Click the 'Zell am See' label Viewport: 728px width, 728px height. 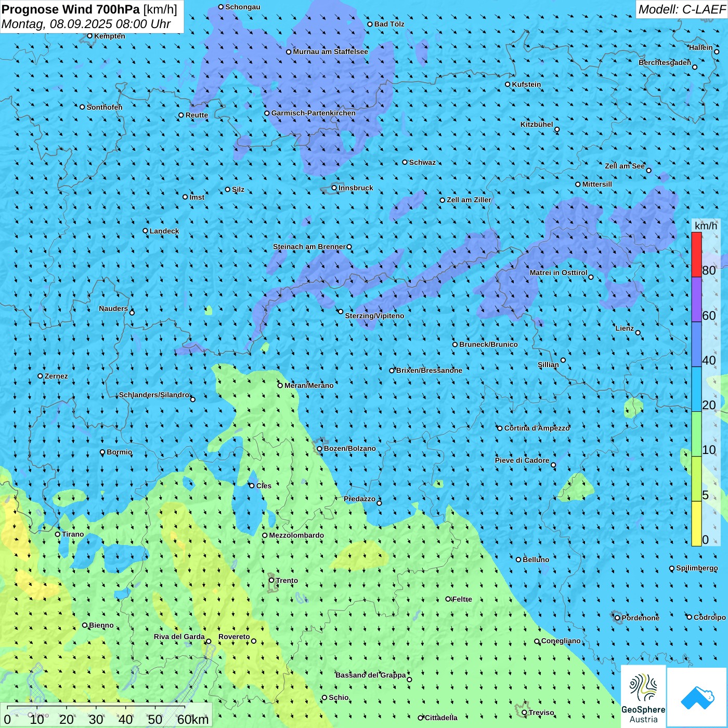pos(625,166)
